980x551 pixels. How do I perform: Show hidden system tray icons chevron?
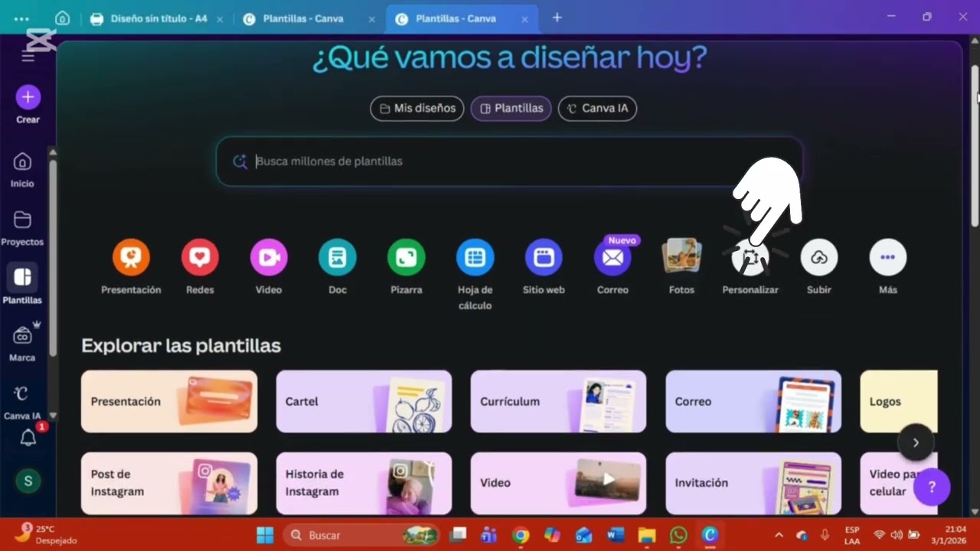coord(779,535)
